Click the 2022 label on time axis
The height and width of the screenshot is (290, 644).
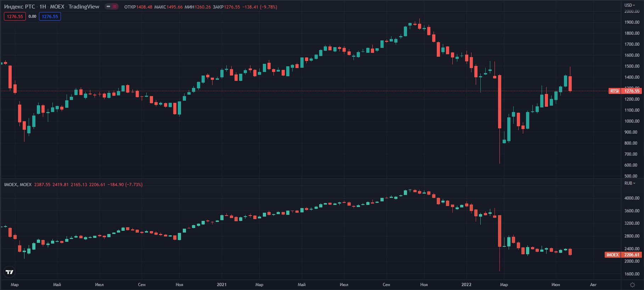tap(466, 284)
